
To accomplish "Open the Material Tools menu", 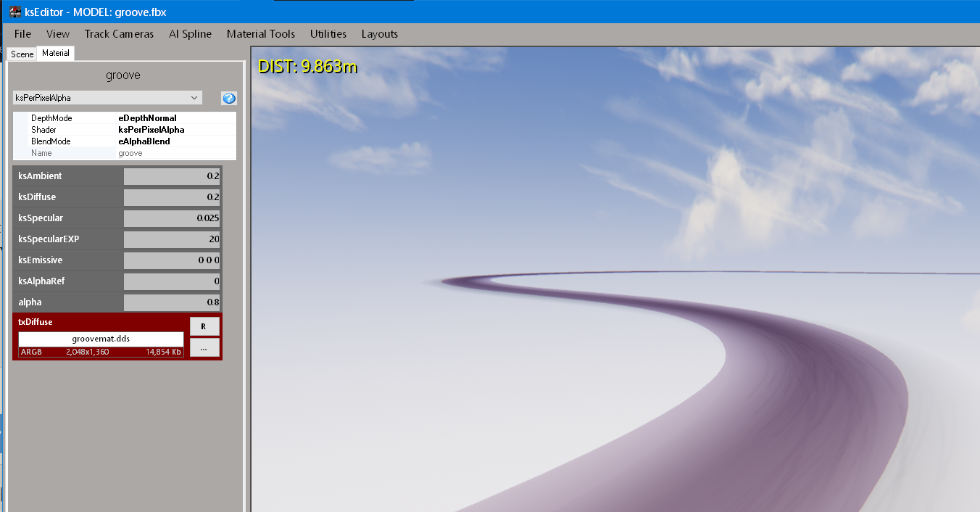I will coord(261,34).
